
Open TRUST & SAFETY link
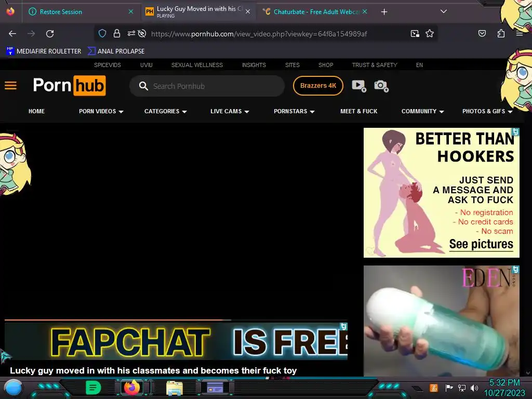tap(375, 65)
